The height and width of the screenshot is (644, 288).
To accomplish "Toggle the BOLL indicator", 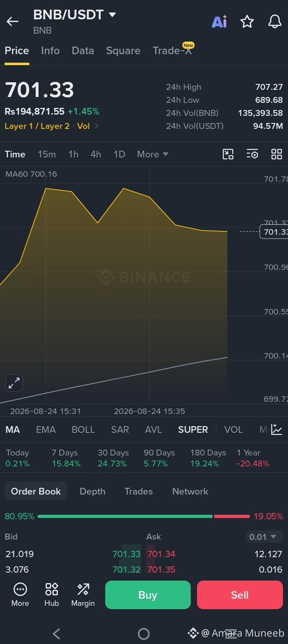I will (x=83, y=429).
